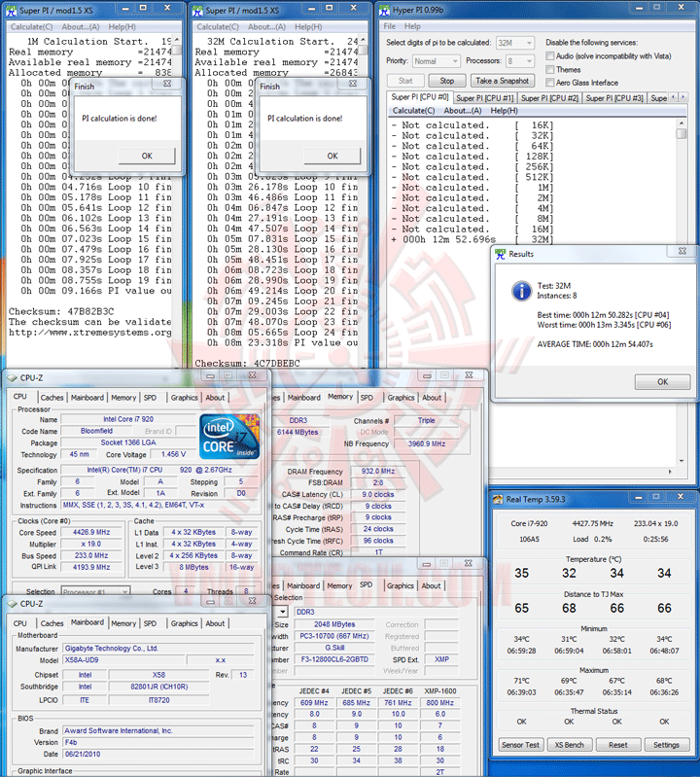
Task: Click the Maximum 71°C temperature reading
Action: (521, 681)
